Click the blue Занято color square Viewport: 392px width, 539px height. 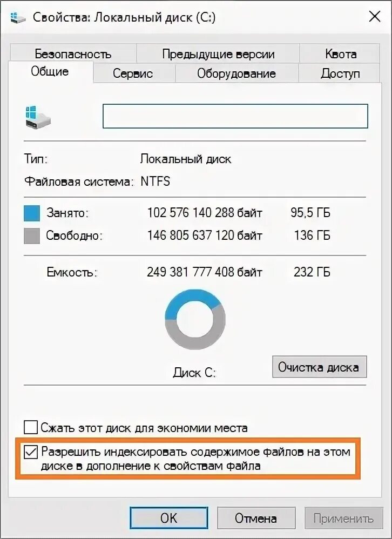32,213
